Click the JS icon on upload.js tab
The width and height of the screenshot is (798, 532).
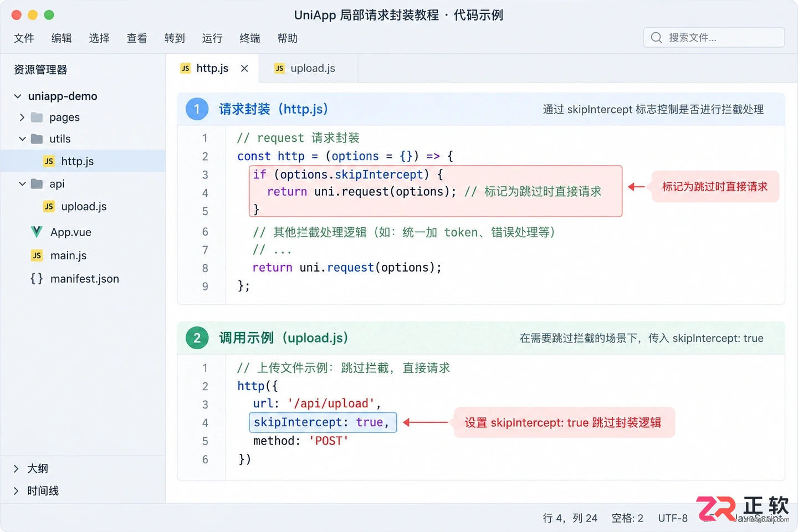tap(279, 68)
